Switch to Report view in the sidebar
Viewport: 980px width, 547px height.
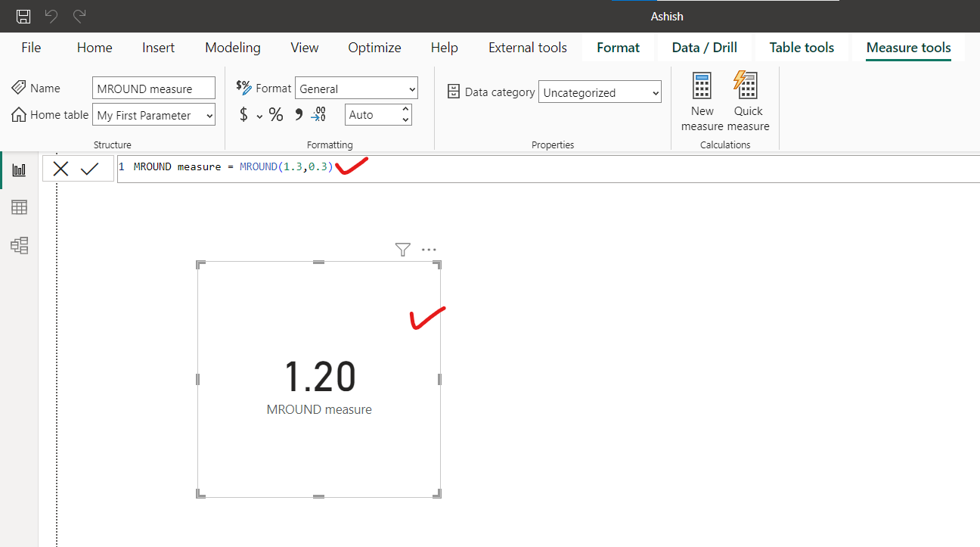(x=19, y=169)
